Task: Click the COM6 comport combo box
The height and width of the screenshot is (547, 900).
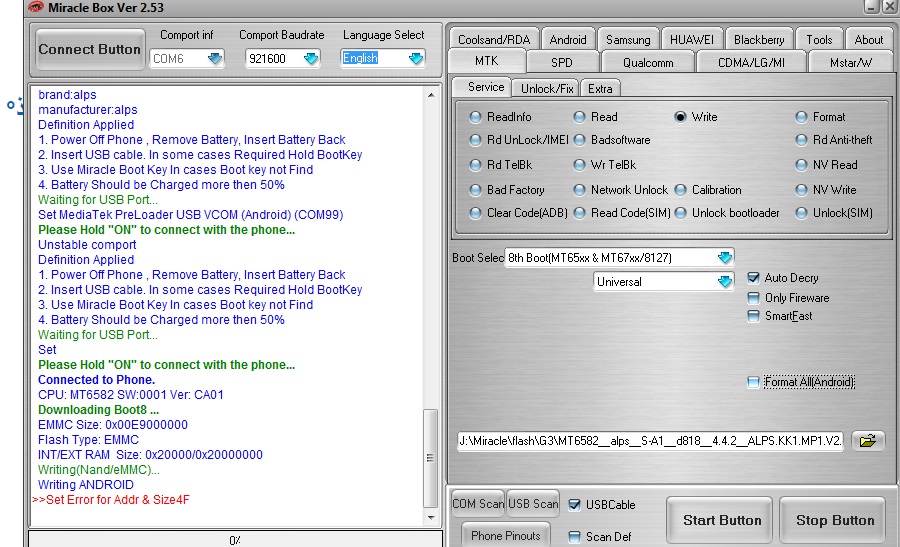Action: [187, 59]
